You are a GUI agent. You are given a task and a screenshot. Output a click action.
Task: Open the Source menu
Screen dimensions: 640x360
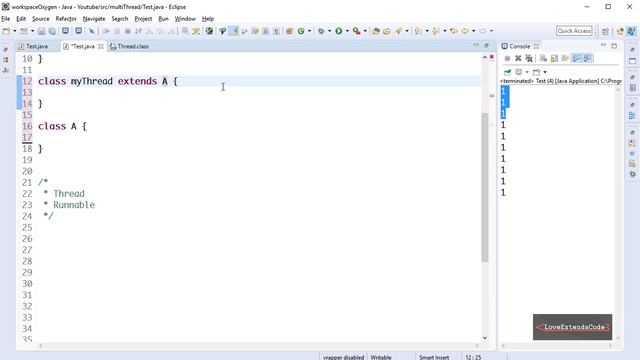[41, 19]
